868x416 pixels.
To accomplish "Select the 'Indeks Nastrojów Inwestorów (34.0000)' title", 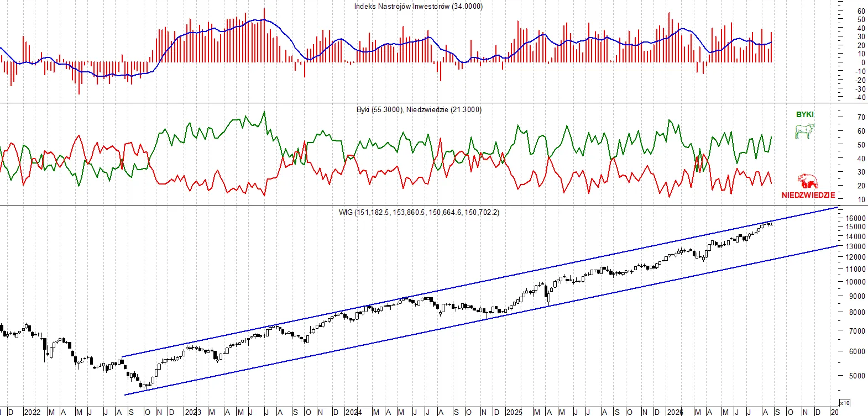I will (x=419, y=7).
